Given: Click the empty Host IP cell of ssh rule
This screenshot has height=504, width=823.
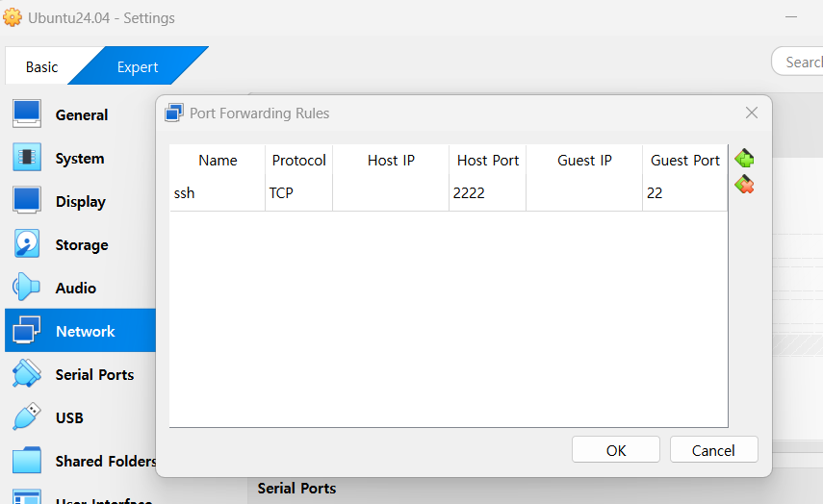Looking at the screenshot, I should [391, 193].
